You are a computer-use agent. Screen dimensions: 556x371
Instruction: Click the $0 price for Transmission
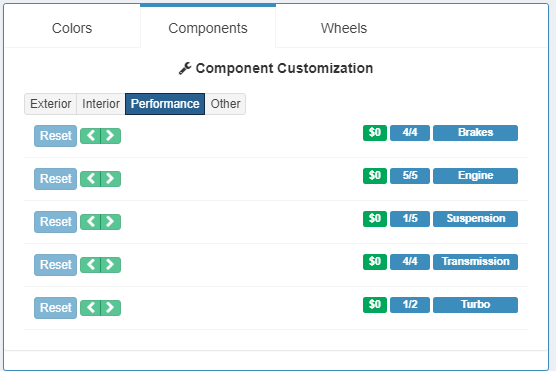(x=375, y=261)
